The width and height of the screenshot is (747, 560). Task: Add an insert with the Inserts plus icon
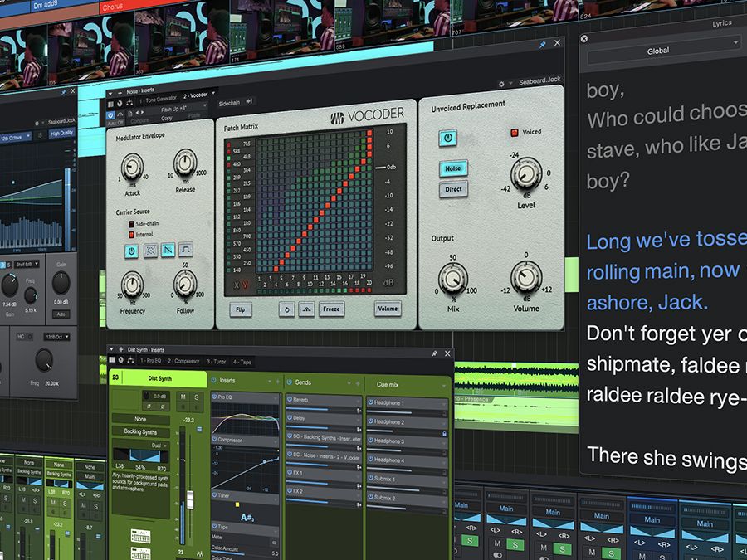[278, 382]
